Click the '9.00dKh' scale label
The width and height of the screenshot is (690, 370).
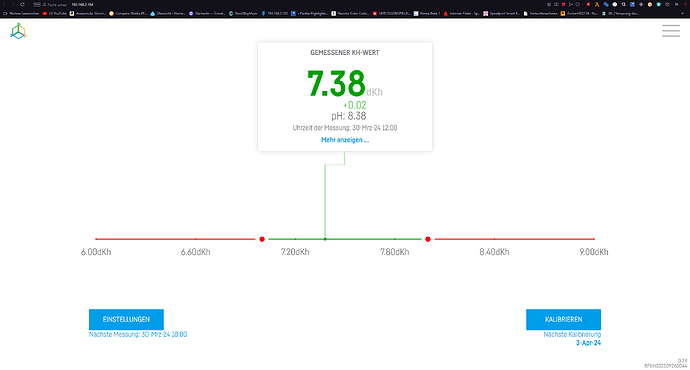594,252
